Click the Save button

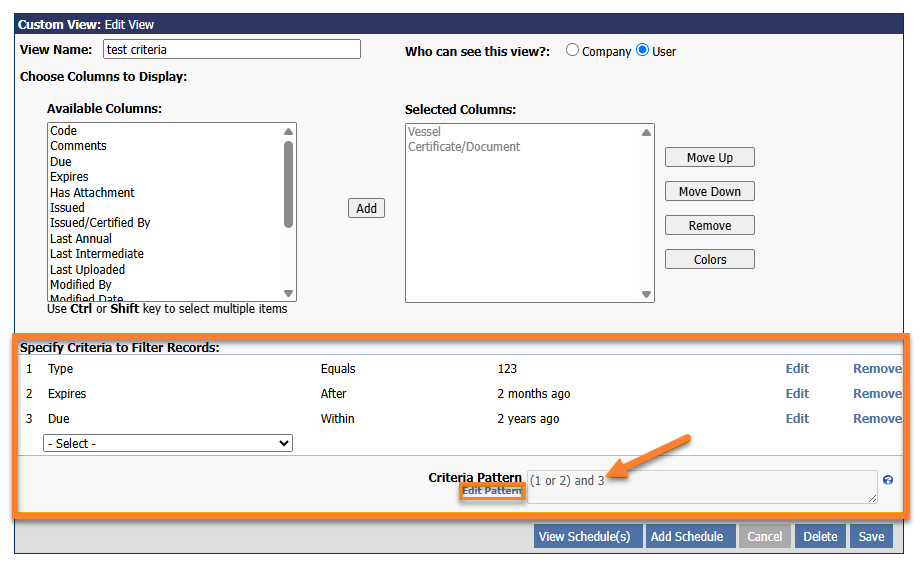(871, 536)
